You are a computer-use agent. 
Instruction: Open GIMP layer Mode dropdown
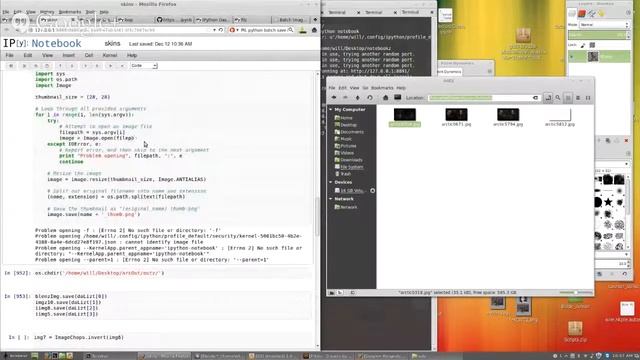click(604, 25)
